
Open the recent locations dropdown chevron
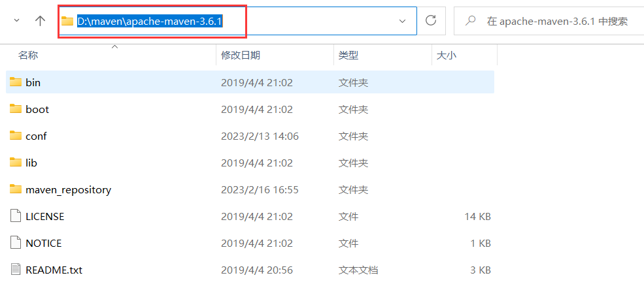tap(17, 20)
